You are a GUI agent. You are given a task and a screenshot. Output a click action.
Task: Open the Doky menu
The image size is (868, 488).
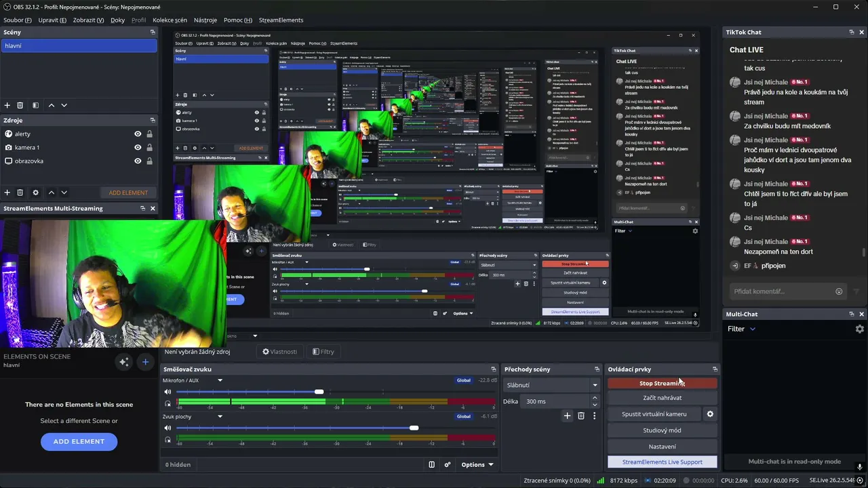pos(117,20)
